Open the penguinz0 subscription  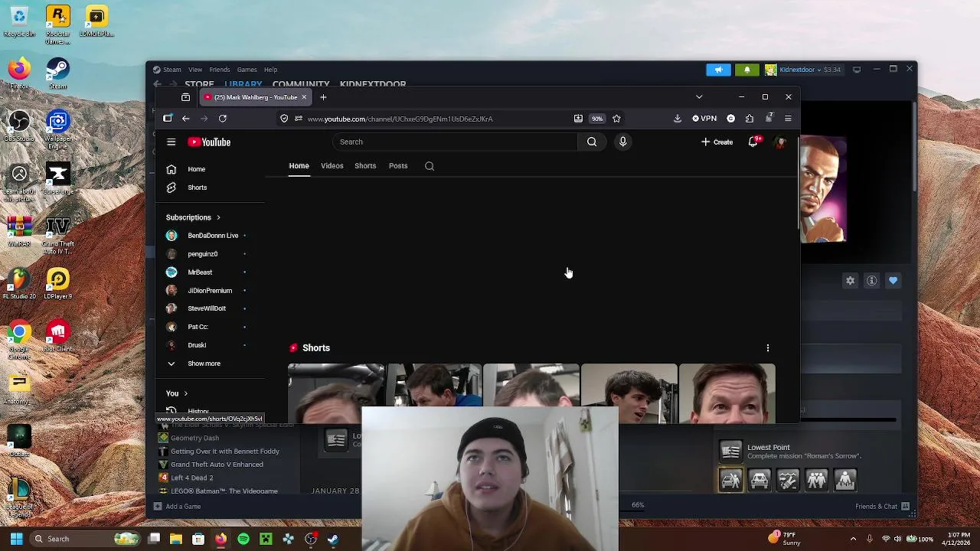coord(203,254)
